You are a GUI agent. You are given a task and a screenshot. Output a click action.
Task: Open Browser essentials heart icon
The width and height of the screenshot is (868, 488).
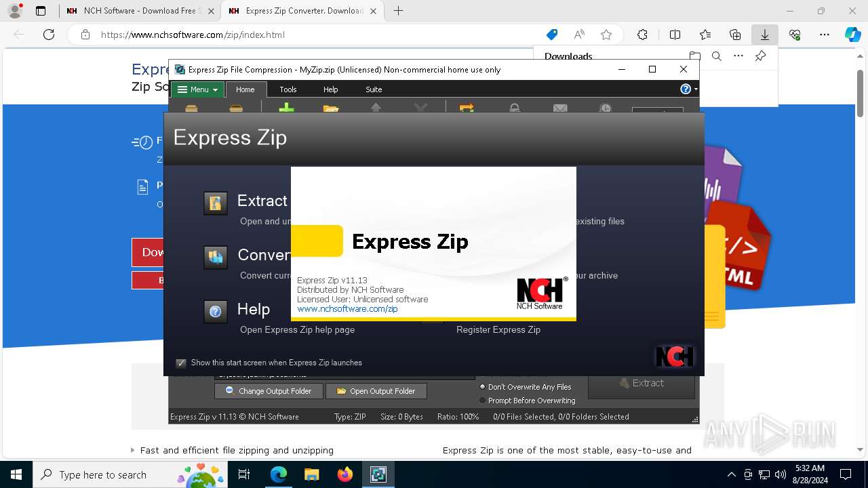[795, 35]
